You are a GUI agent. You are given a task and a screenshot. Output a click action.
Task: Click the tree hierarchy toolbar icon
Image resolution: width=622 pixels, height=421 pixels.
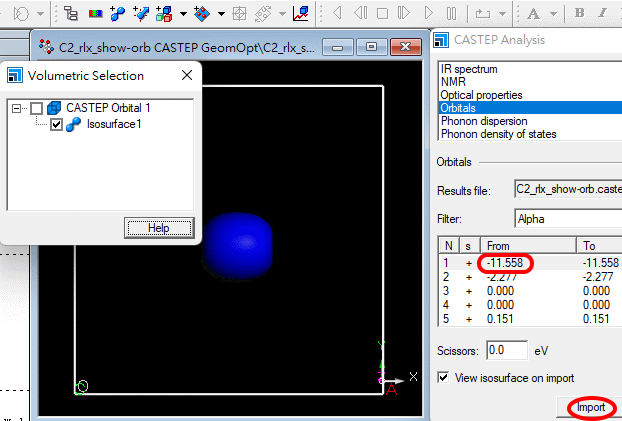(x=71, y=14)
